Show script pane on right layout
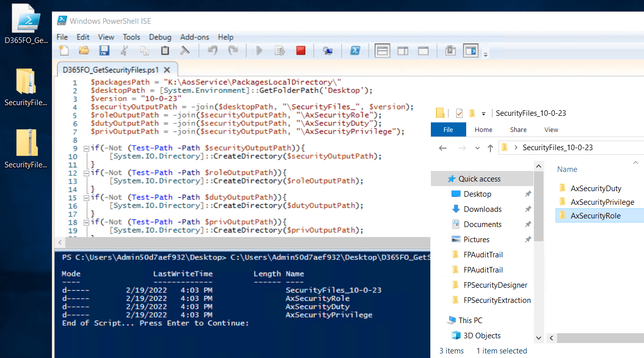Image resolution: width=644 pixels, height=358 pixels. (403, 51)
